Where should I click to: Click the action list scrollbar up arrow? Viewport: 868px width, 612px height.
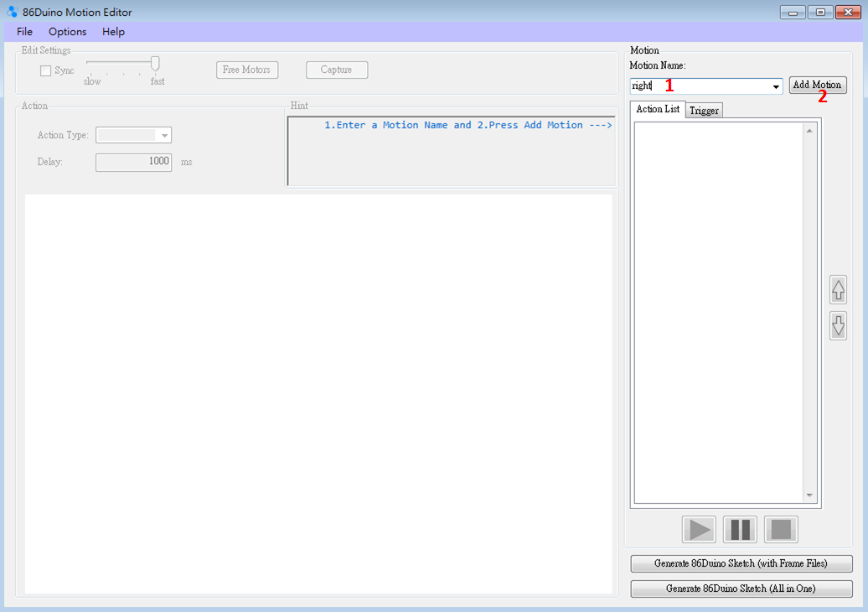tap(809, 131)
